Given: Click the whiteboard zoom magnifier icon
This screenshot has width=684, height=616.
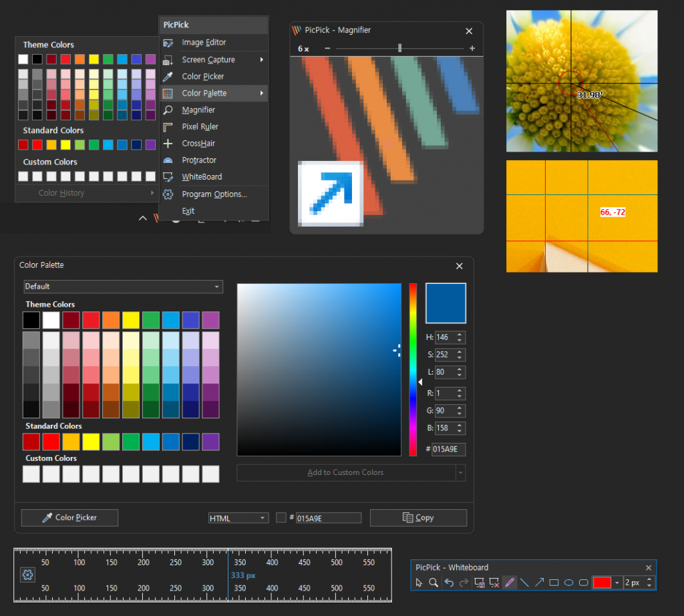Looking at the screenshot, I should click(434, 583).
